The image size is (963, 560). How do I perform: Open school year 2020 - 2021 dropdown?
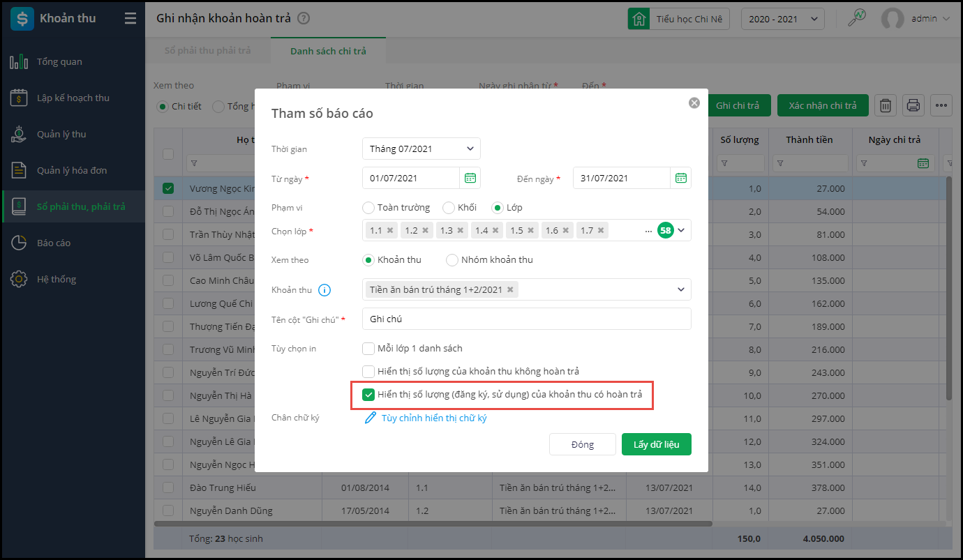783,19
